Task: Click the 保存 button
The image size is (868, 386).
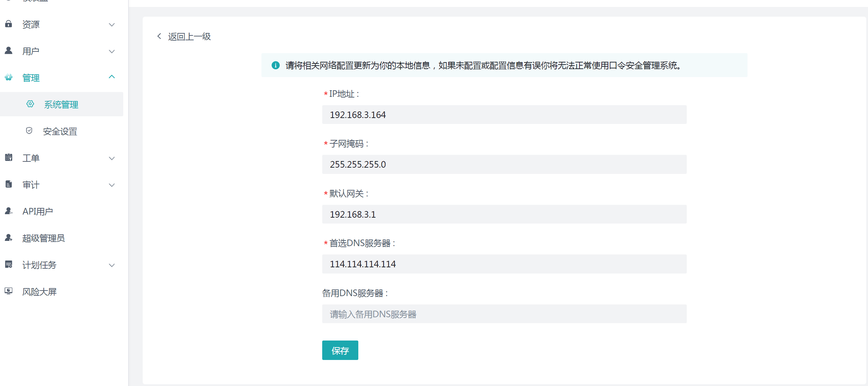Action: coord(340,350)
